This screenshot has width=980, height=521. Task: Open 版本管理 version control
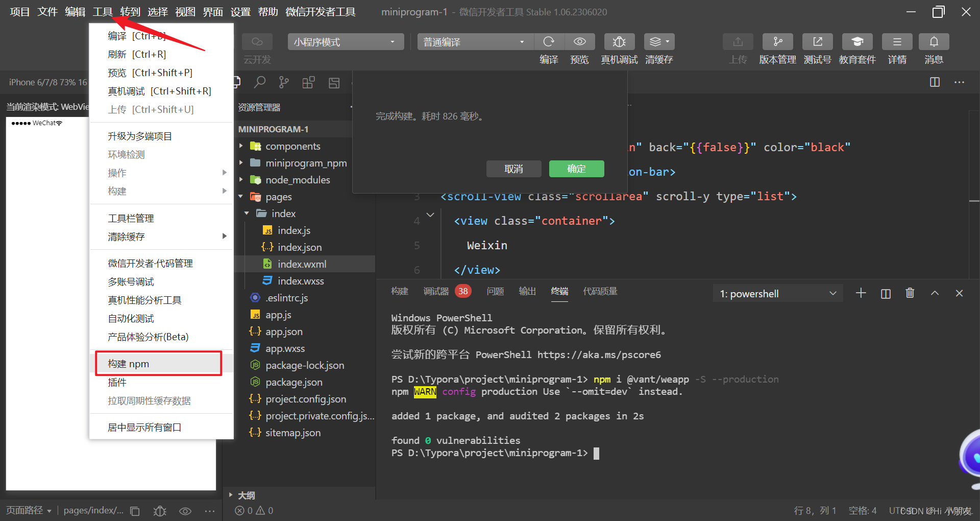[777, 42]
